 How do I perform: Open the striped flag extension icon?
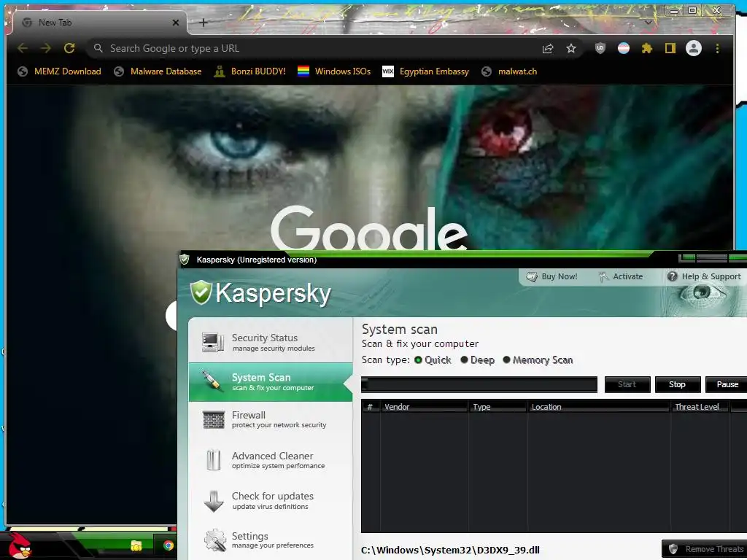pos(624,48)
